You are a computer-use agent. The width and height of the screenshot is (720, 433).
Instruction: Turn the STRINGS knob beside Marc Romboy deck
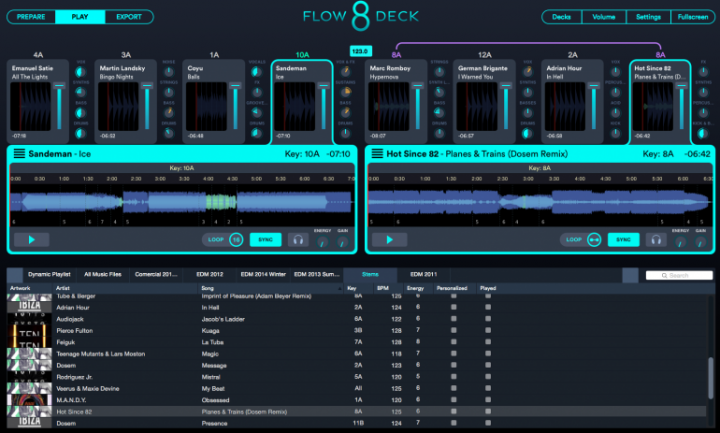pyautogui.click(x=439, y=72)
